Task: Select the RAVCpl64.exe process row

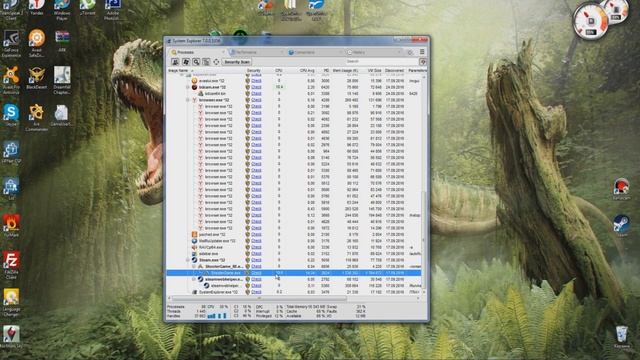Action: [294, 247]
